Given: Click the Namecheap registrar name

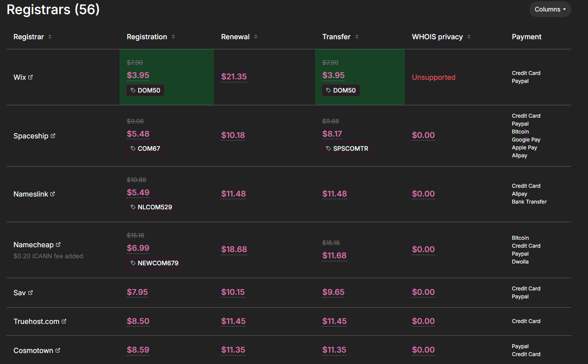Looking at the screenshot, I should [x=34, y=245].
